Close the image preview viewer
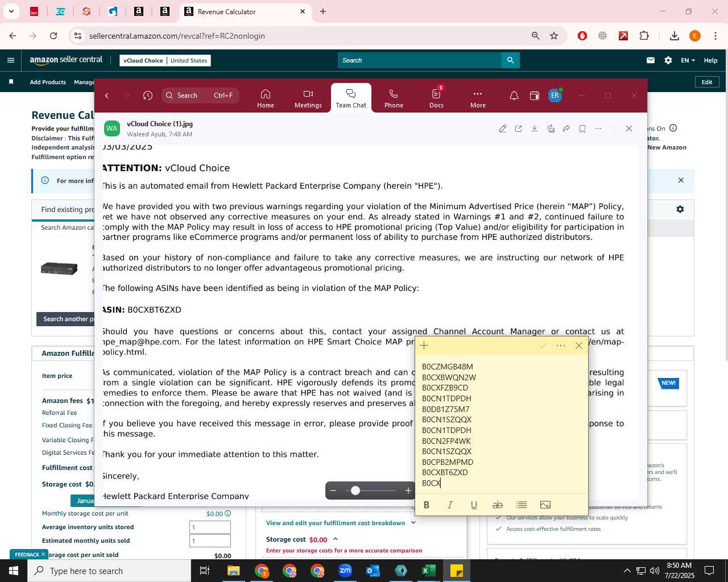Viewport: 728px width, 582px height. pyautogui.click(x=629, y=128)
